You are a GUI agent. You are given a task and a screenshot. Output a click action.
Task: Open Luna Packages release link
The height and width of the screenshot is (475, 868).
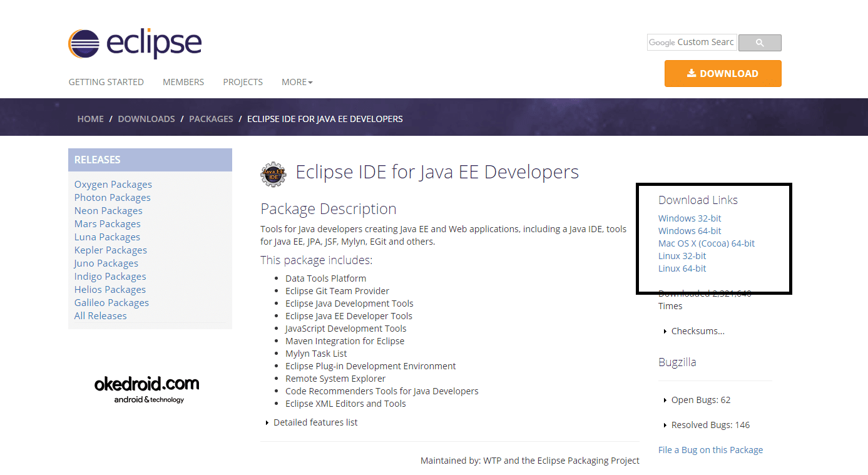107,237
